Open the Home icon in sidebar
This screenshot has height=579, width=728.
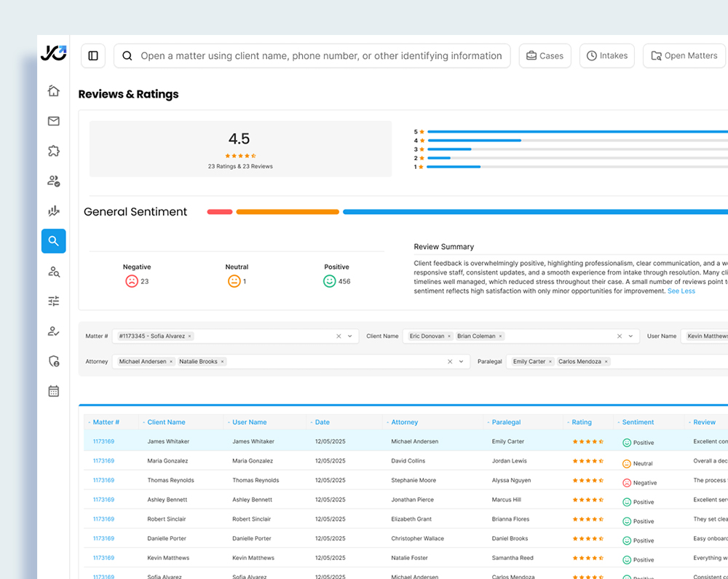point(53,91)
